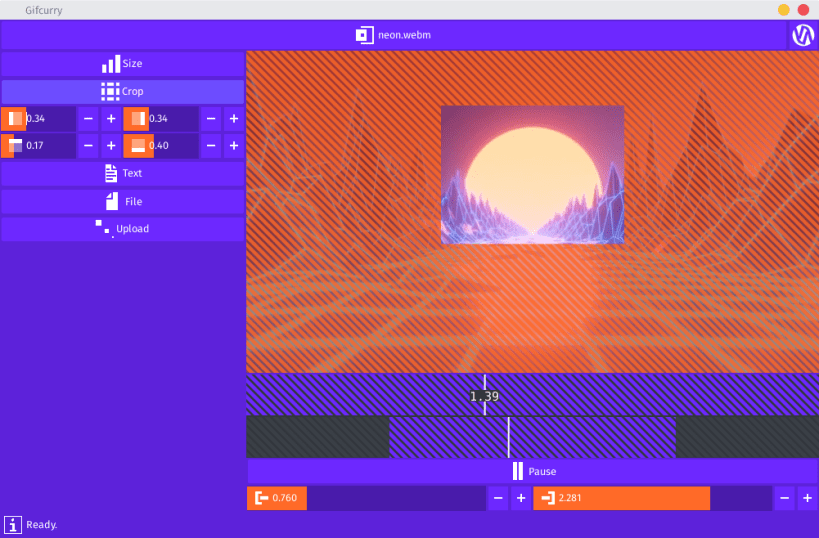Click the Crop dashed square icon
The height and width of the screenshot is (538, 819).
tap(110, 91)
